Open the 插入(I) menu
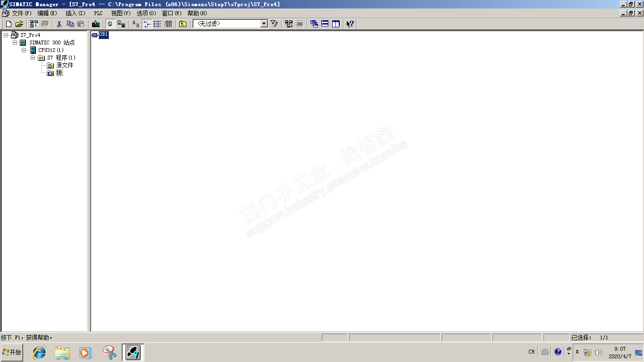Viewport: 644px width, 362px height. click(75, 13)
